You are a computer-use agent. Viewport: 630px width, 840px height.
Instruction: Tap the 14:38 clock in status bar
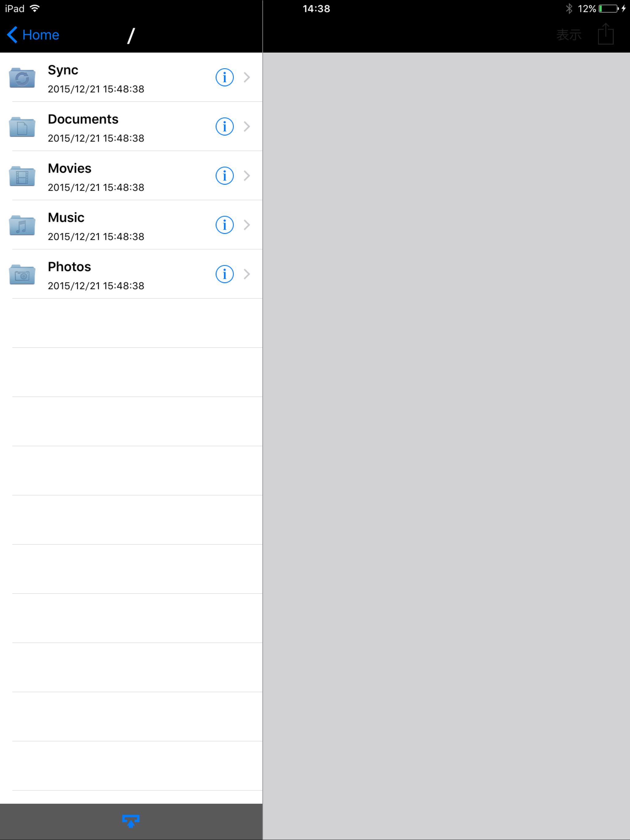317,9
